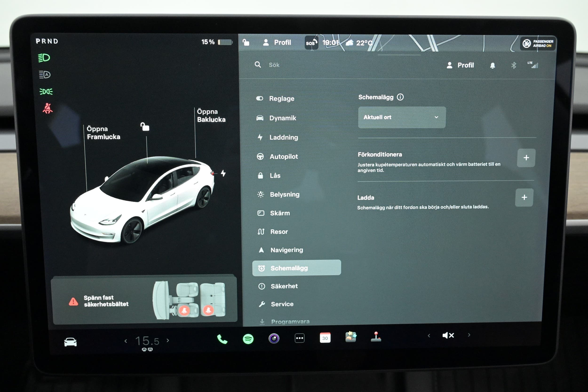Tap the SOS status icon

[311, 43]
